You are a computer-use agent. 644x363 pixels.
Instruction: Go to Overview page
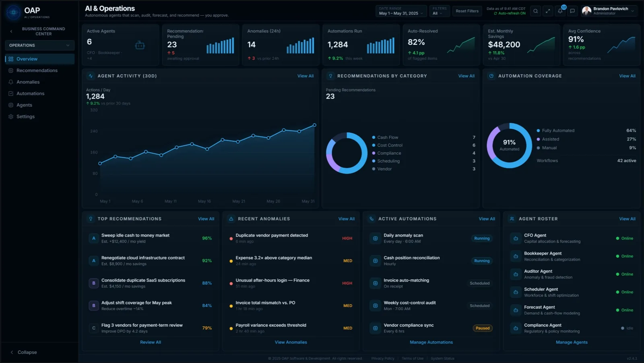39,59
